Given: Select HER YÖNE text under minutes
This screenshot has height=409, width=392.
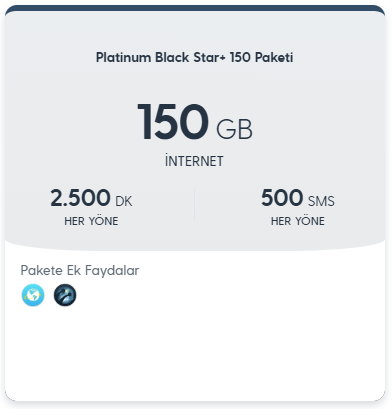Looking at the screenshot, I should tap(91, 221).
